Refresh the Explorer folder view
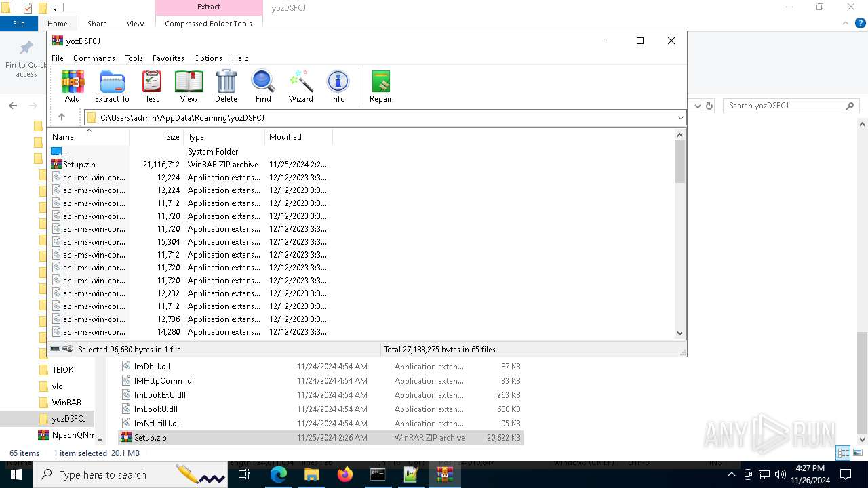The width and height of the screenshot is (868, 488). coord(709,106)
